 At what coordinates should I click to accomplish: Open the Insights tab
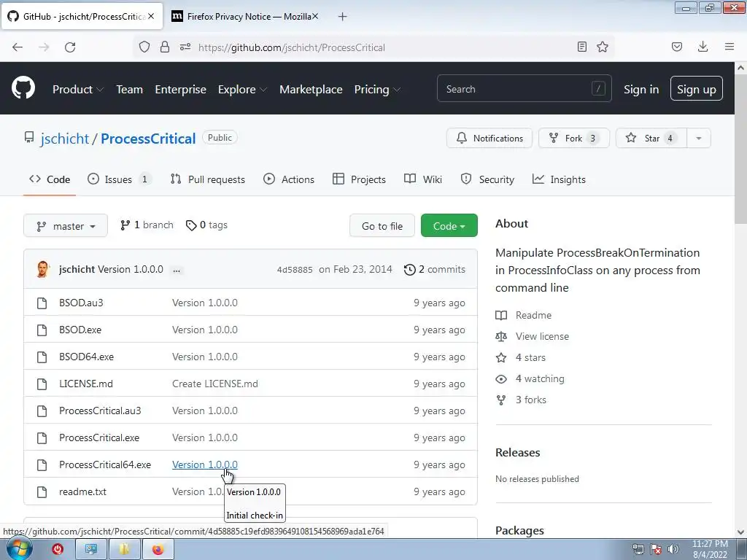pos(559,179)
